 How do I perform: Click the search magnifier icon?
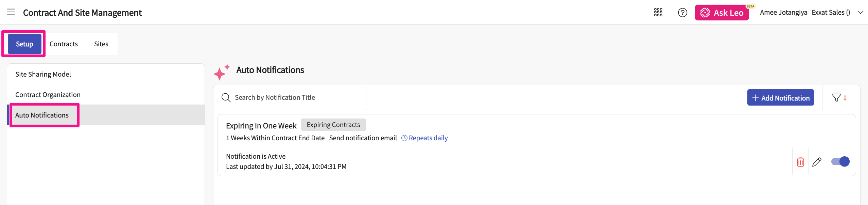pyautogui.click(x=226, y=98)
